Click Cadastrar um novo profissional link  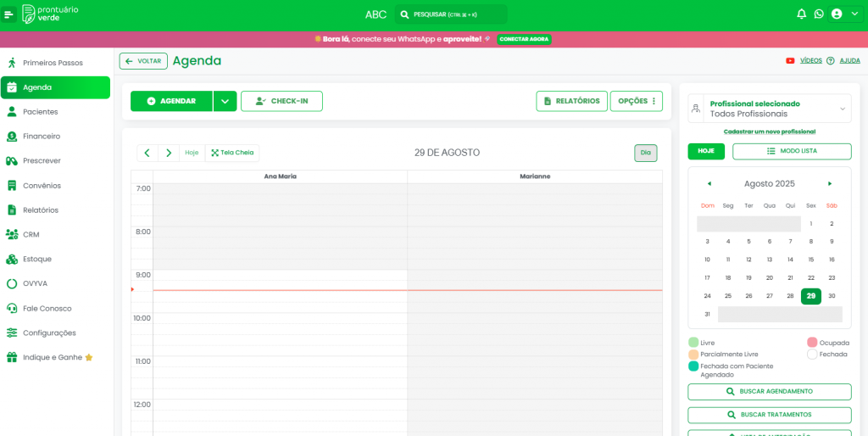(769, 131)
